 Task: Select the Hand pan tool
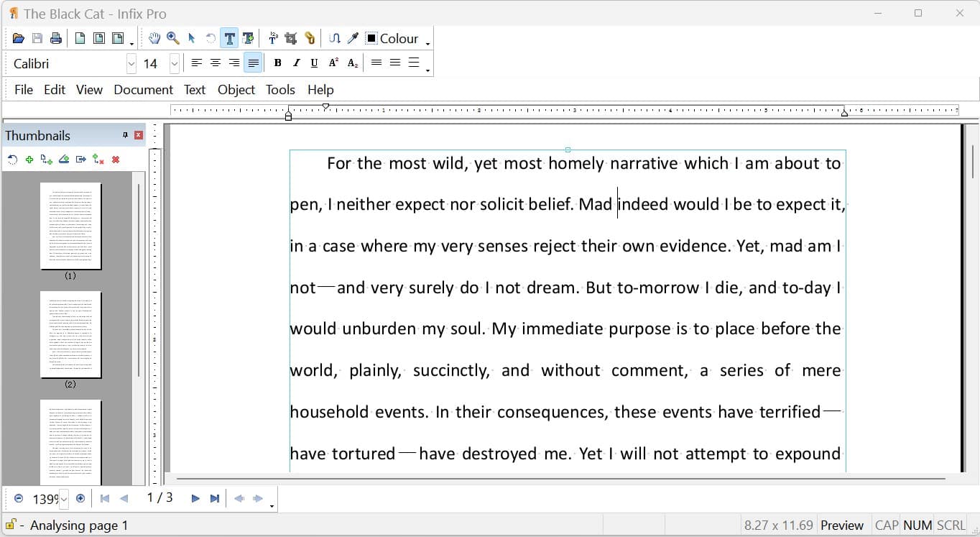click(x=154, y=39)
